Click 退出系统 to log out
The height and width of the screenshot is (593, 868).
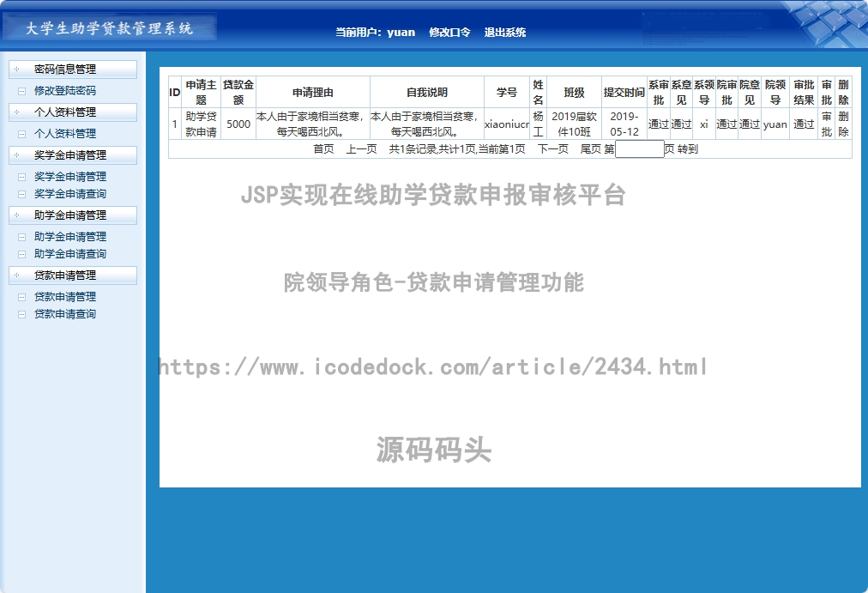tap(505, 32)
